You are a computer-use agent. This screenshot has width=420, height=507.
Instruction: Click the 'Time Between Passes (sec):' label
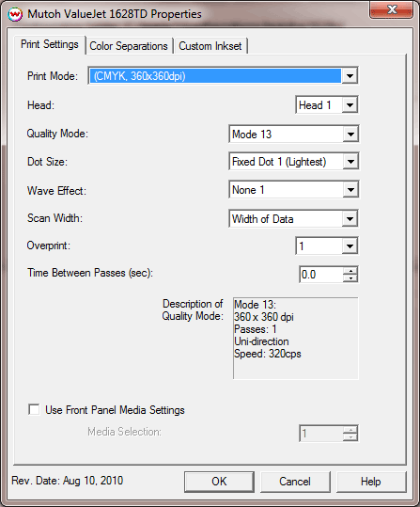[90, 273]
